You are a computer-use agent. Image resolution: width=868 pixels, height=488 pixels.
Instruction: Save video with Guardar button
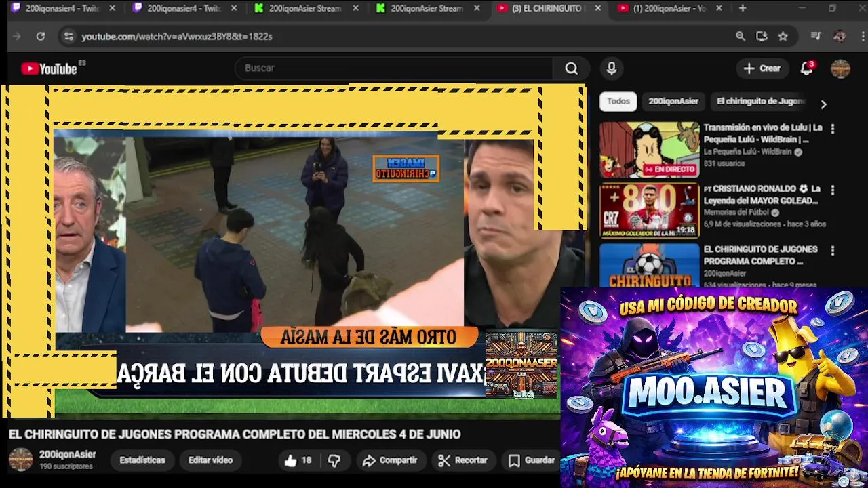[x=532, y=460]
